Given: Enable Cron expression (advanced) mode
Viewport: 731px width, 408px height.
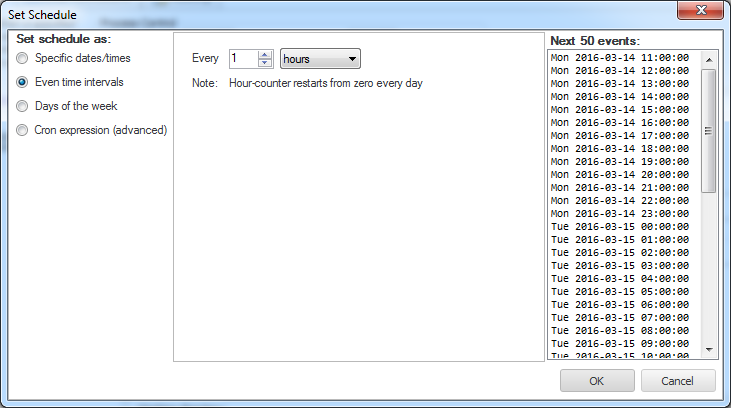Looking at the screenshot, I should coord(22,130).
